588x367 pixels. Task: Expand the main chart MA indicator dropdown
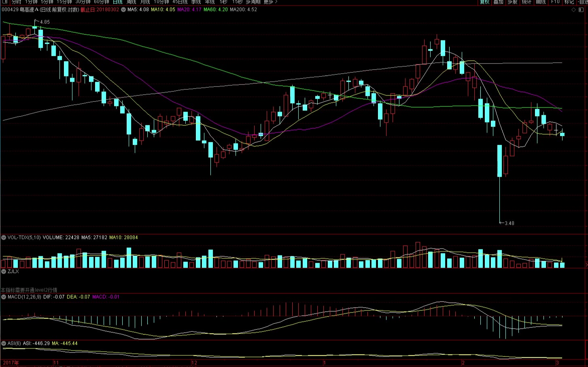click(123, 10)
